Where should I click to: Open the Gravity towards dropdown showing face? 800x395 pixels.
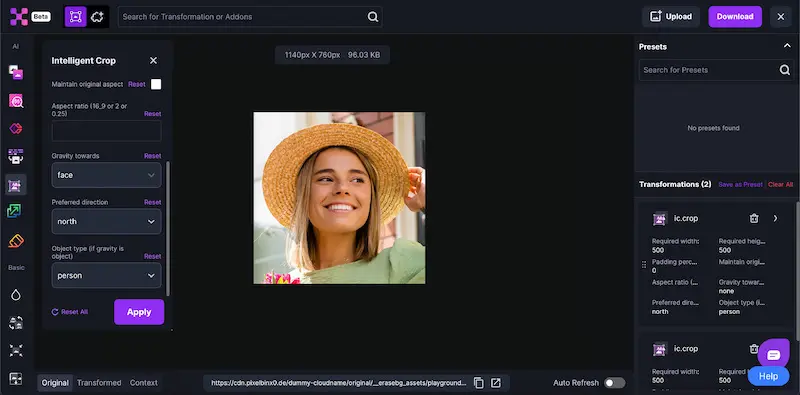[x=107, y=175]
